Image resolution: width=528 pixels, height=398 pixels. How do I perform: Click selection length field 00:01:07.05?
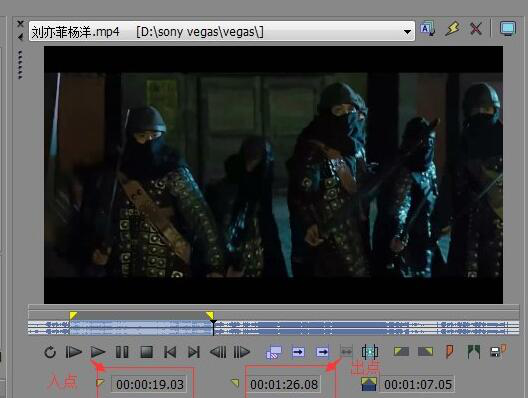click(x=418, y=384)
